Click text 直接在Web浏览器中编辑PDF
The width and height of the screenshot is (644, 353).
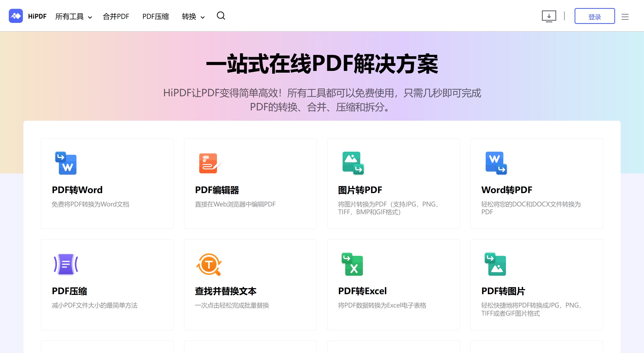click(x=235, y=204)
